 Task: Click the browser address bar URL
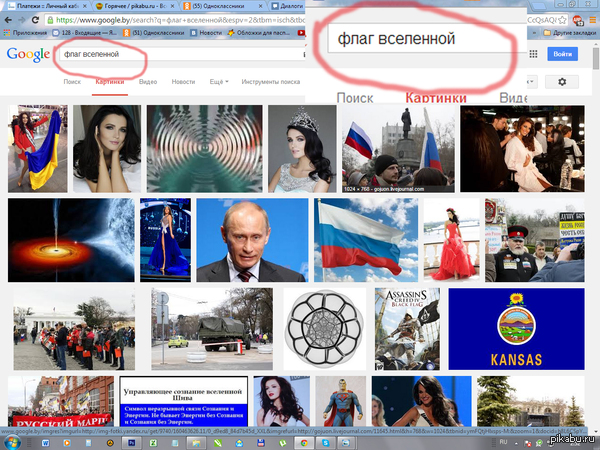tap(180, 20)
